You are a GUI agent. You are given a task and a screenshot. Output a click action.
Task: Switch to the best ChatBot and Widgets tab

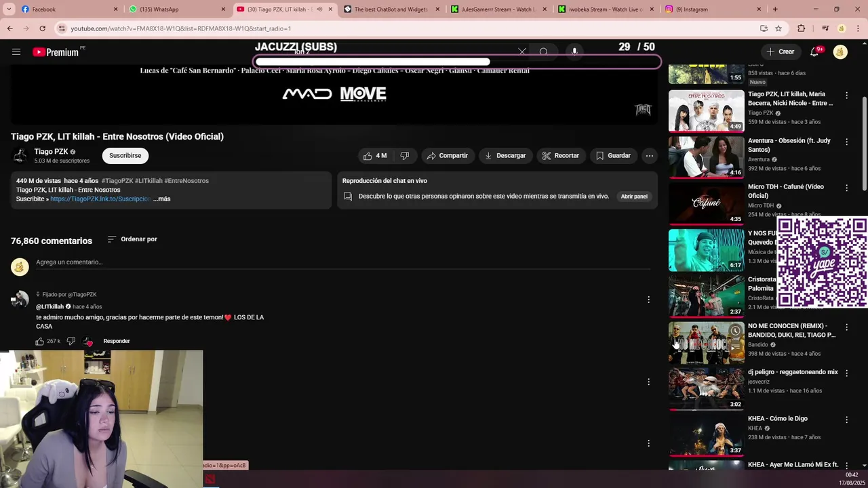[x=390, y=9]
